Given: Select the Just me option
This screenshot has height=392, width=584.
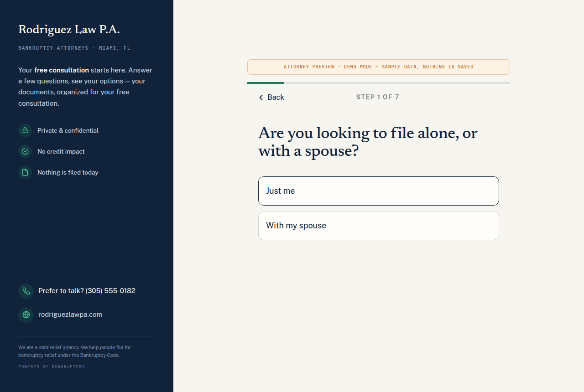Looking at the screenshot, I should point(379,191).
